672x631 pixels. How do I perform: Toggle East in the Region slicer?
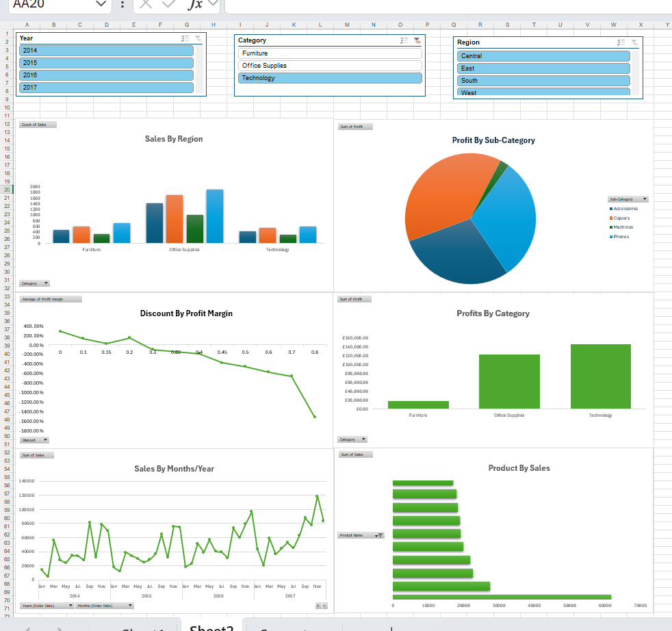coord(543,68)
